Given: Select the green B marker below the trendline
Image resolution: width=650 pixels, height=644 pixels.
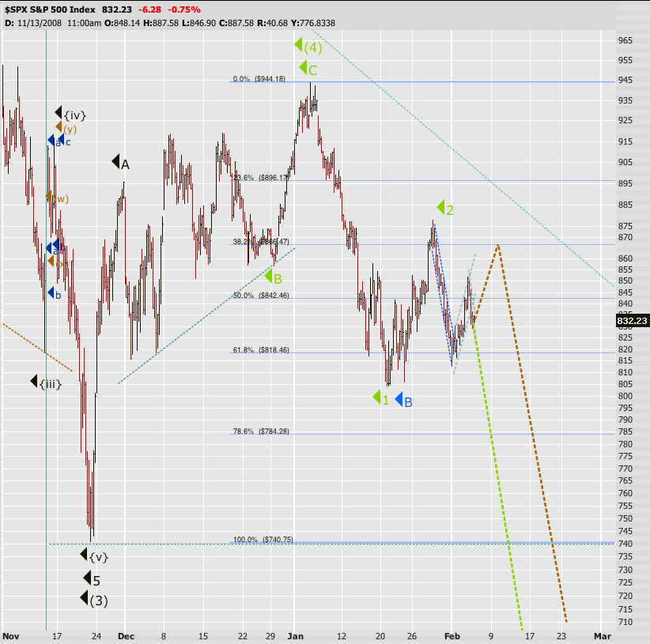Looking at the screenshot, I should coord(273,277).
